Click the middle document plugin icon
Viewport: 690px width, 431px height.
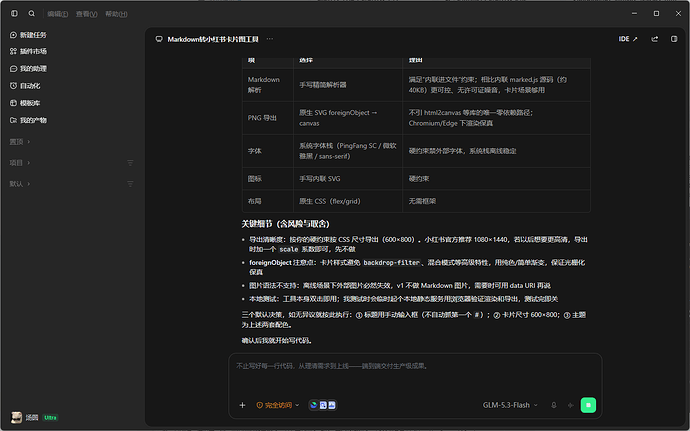(323, 405)
